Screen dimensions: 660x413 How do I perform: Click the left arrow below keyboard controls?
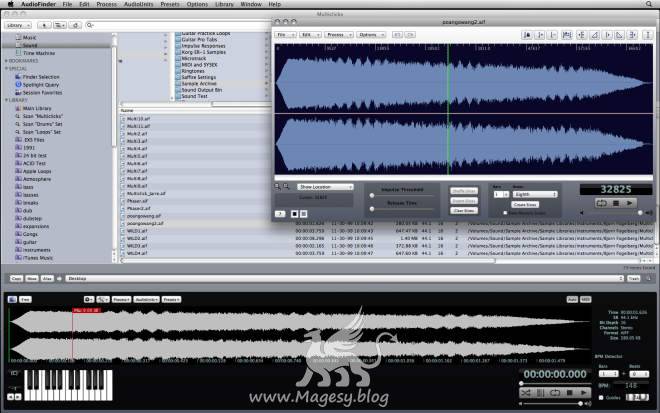click(11, 397)
